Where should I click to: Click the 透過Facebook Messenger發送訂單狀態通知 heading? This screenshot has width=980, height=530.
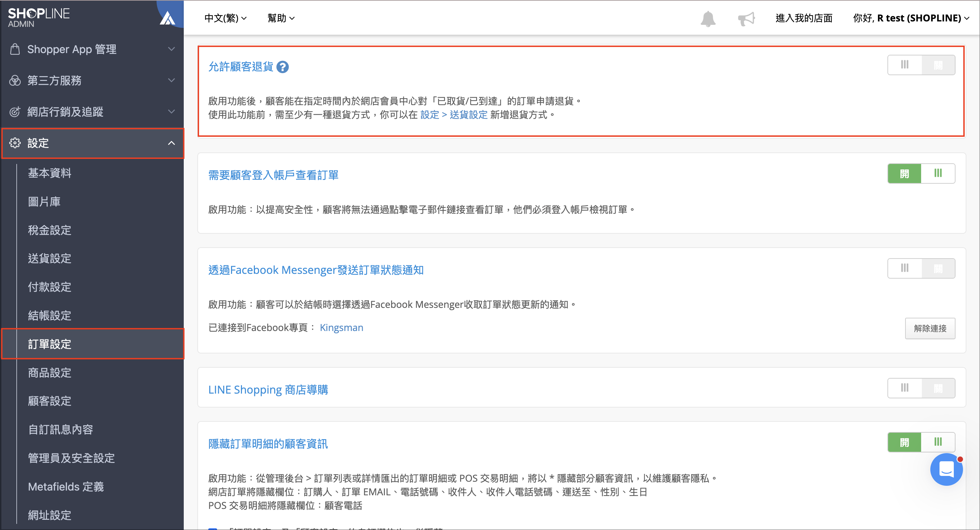click(316, 270)
